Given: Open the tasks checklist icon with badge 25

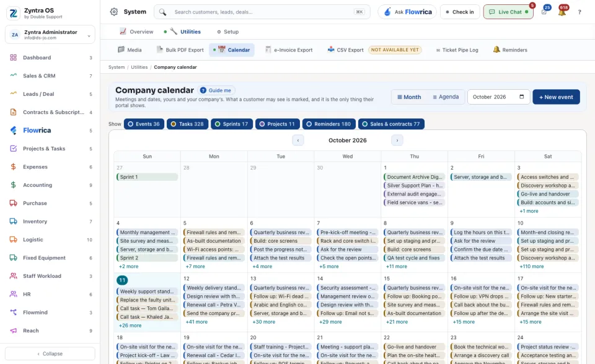Looking at the screenshot, I should point(544,12).
